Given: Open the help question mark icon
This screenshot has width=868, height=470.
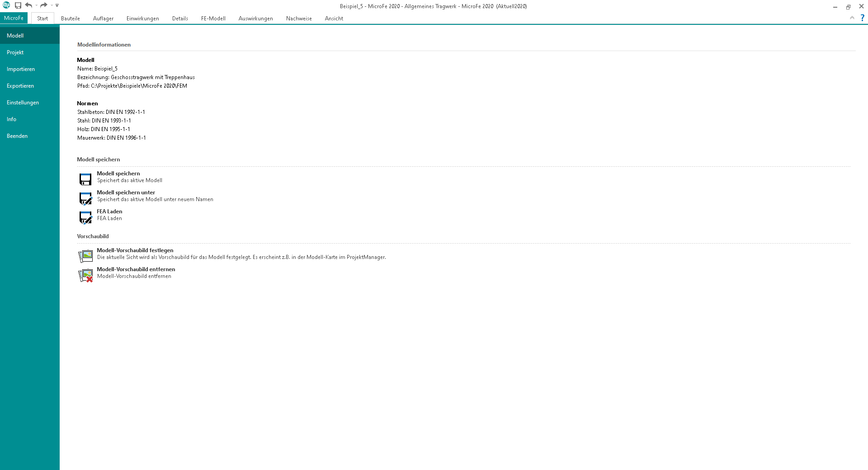Looking at the screenshot, I should point(862,18).
